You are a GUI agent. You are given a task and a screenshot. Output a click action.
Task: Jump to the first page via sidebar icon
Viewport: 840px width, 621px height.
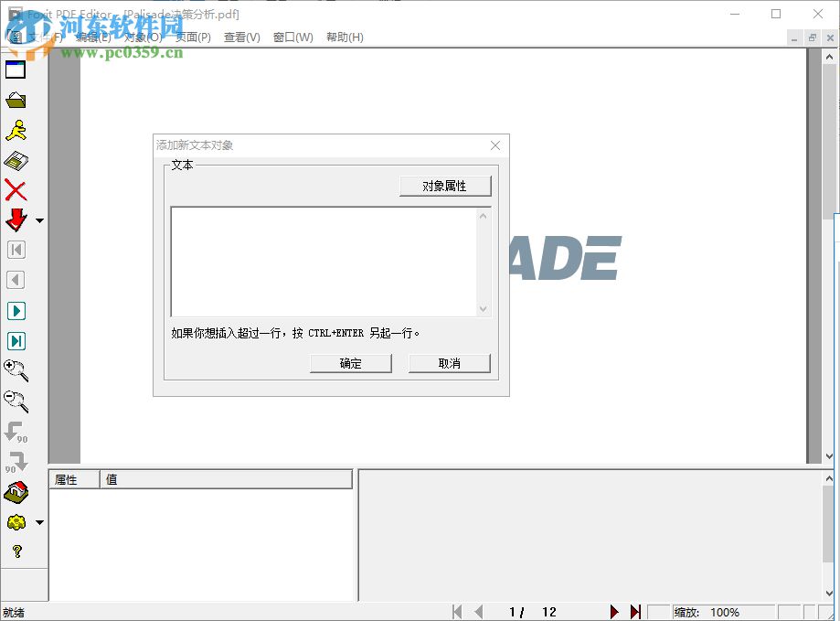16,250
